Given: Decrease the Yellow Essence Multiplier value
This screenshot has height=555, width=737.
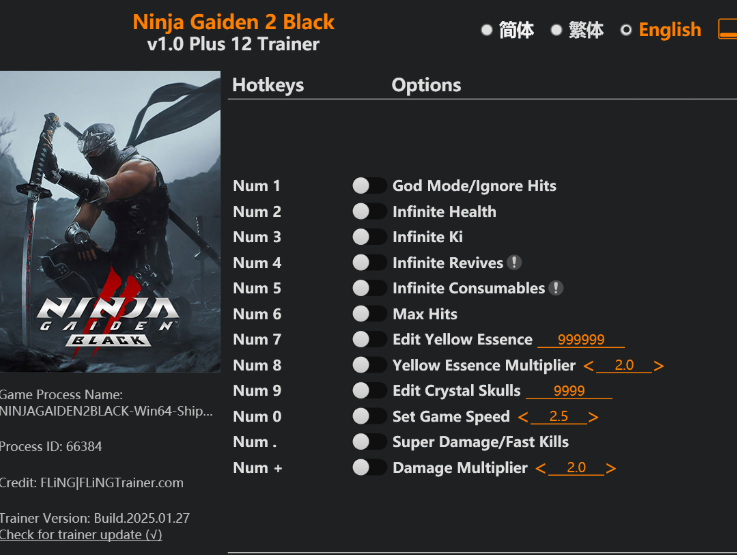Looking at the screenshot, I should pos(588,366).
